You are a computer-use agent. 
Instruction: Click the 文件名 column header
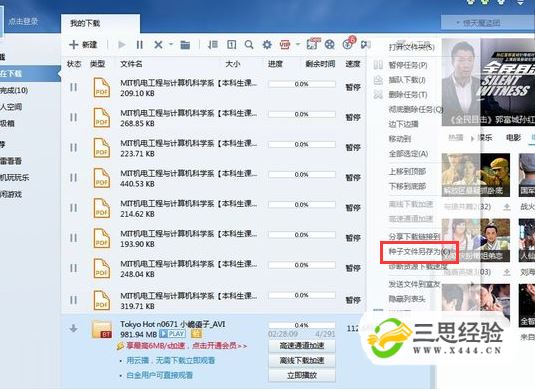pyautogui.click(x=131, y=64)
